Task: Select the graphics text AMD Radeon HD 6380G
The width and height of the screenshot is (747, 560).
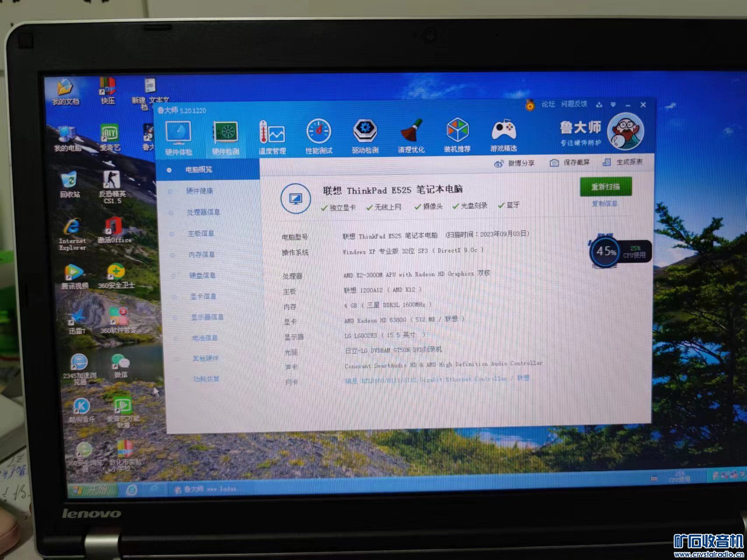Action: 375,320
